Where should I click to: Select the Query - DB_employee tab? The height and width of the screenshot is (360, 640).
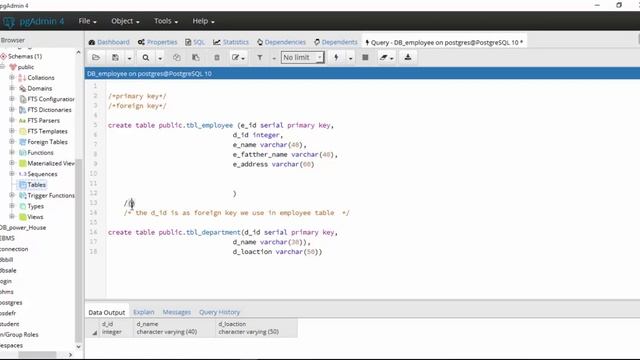(x=444, y=42)
